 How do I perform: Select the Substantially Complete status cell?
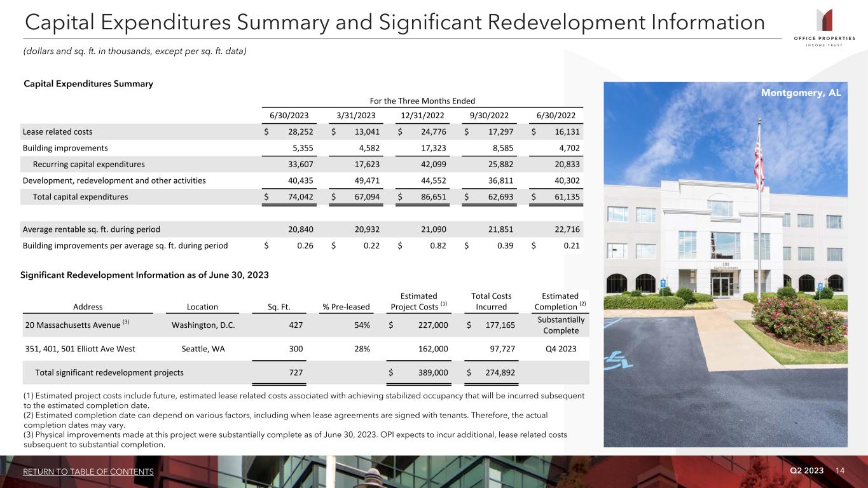(x=560, y=325)
